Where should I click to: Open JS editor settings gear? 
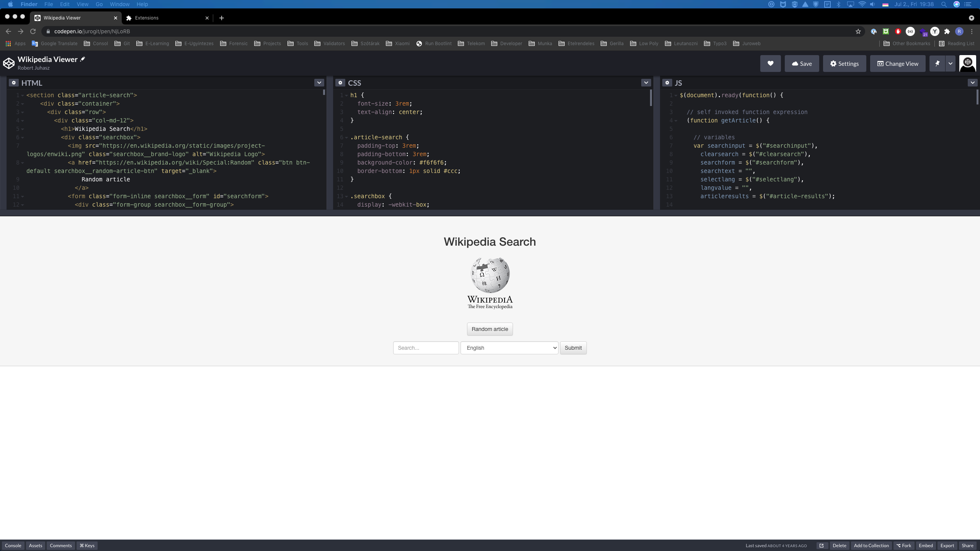[x=667, y=83]
